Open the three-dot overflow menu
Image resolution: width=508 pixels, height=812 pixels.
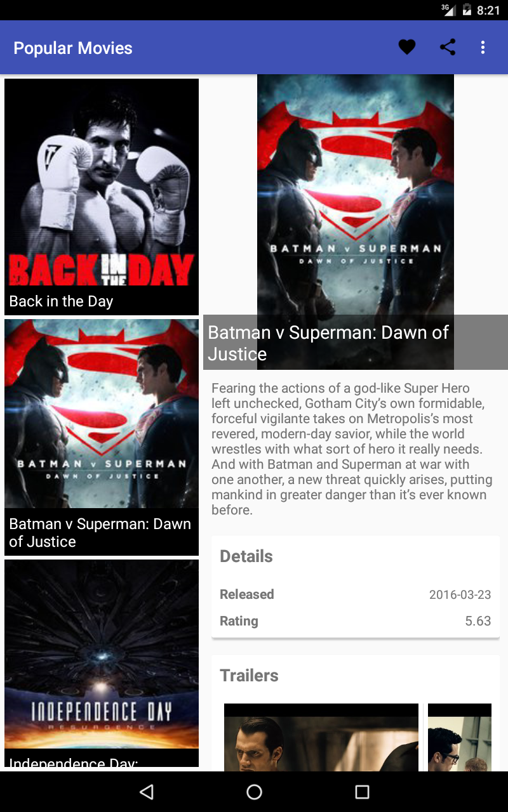(483, 47)
